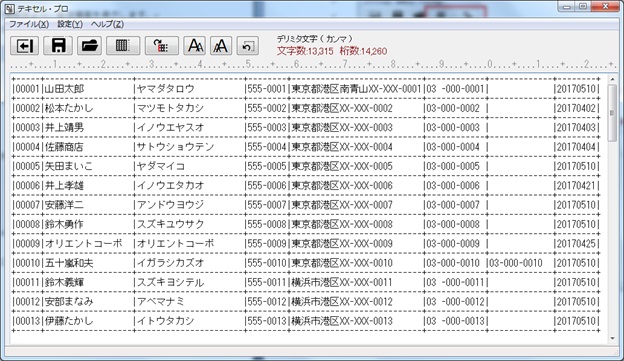
Task: Click scrollbar down arrow
Action: [612, 339]
